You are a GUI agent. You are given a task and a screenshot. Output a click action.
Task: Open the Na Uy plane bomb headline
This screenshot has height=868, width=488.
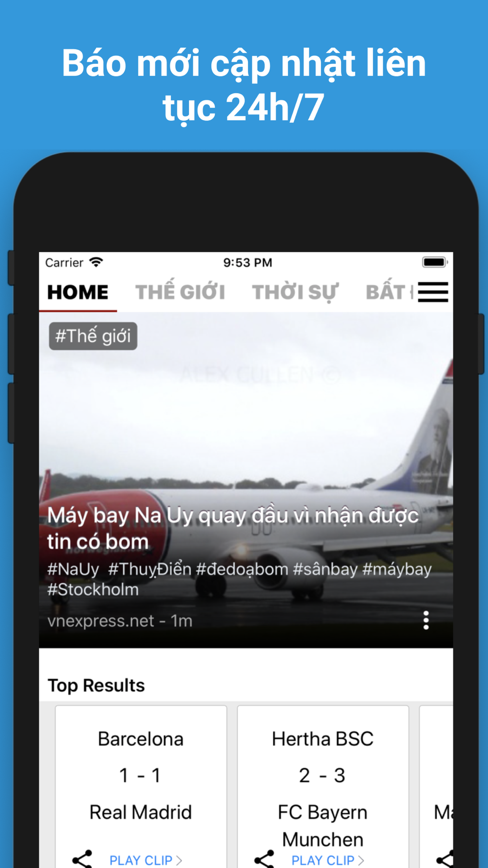(x=233, y=528)
